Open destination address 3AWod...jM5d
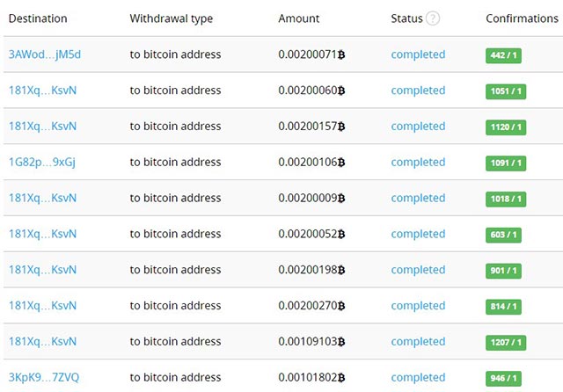Image resolution: width=563 pixels, height=392 pixels. point(45,54)
